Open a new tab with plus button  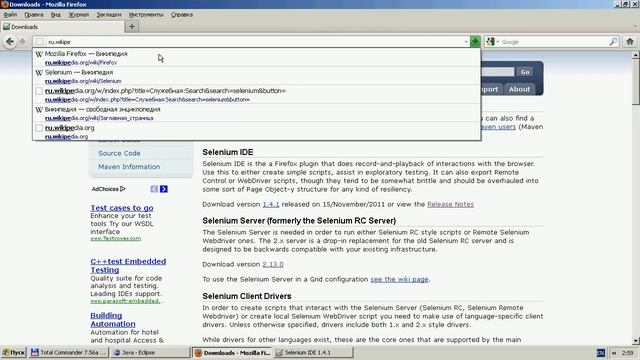pos(132,27)
